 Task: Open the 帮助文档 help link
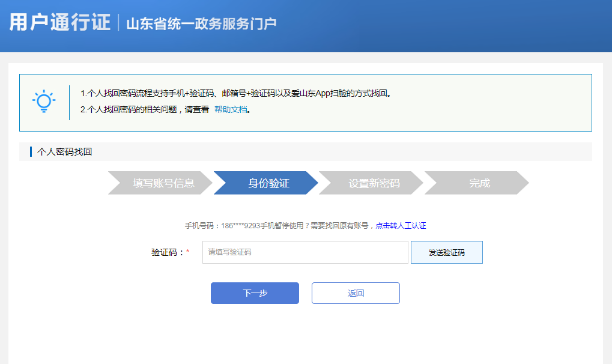(231, 109)
